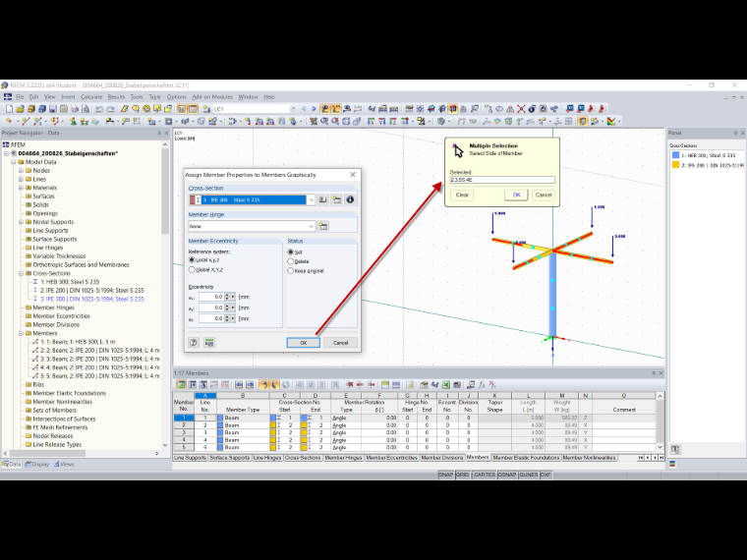Switch to Member Hinges table tab
The image size is (747, 560).
point(343,458)
